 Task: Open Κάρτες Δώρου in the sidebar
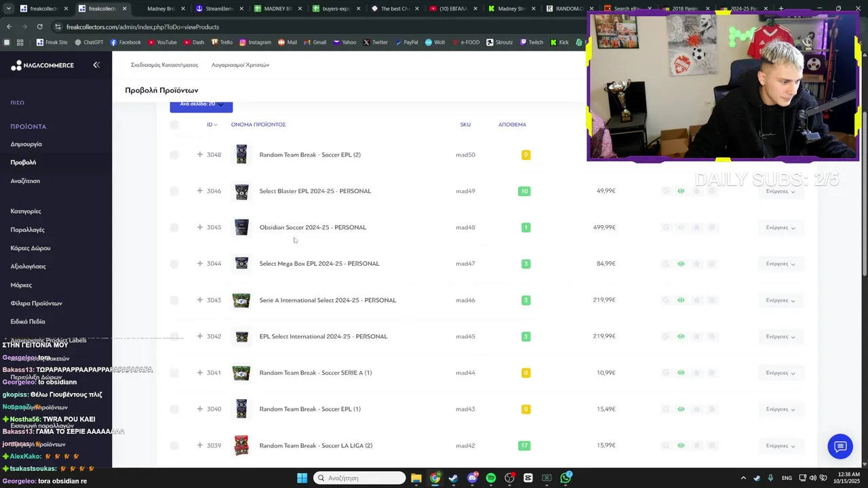tap(31, 248)
